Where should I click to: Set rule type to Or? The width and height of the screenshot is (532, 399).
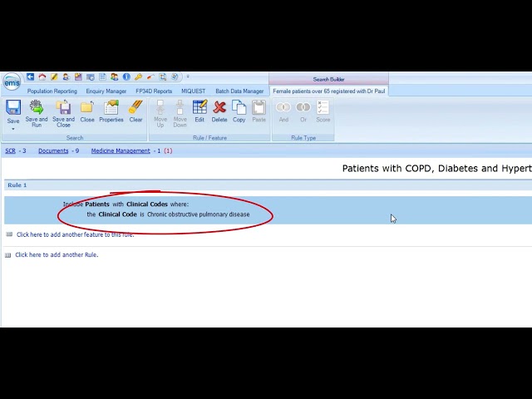(303, 111)
